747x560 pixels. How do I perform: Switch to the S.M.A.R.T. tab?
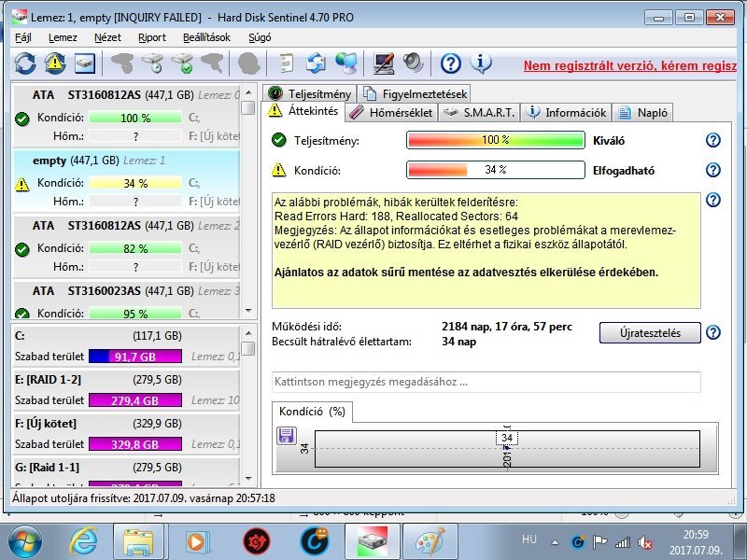pos(479,113)
